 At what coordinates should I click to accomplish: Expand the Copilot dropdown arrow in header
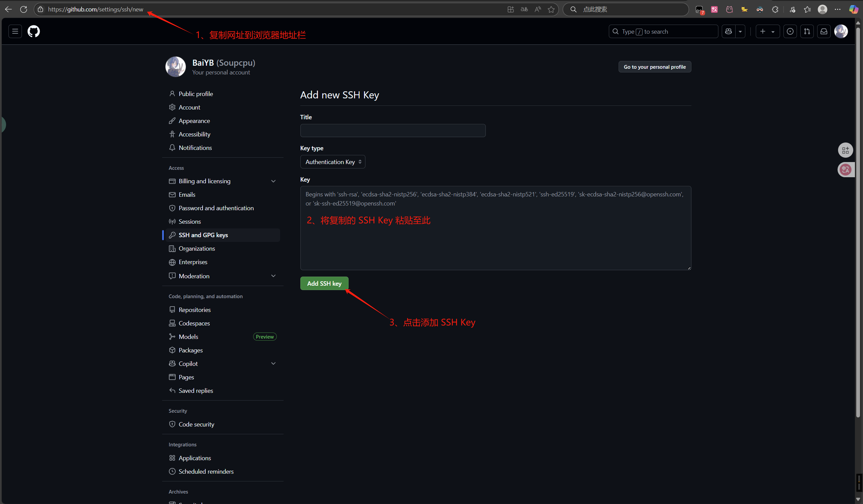(740, 31)
